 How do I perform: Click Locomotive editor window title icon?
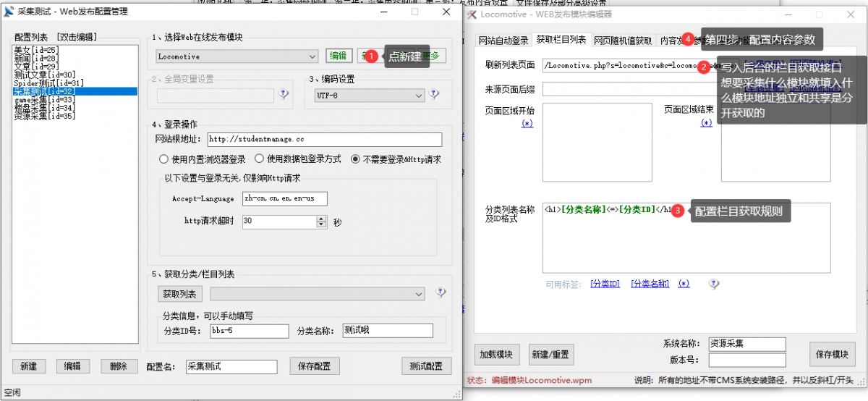pyautogui.click(x=472, y=14)
